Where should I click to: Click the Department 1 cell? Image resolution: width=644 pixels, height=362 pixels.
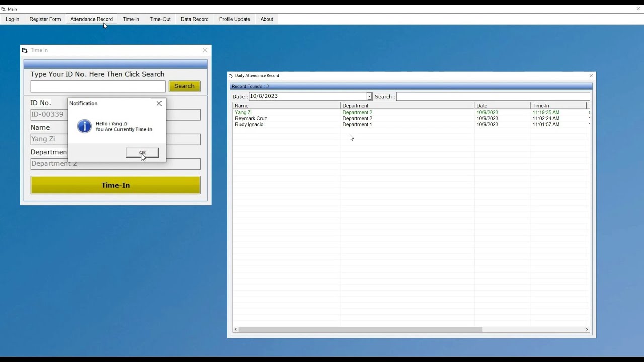357,125
